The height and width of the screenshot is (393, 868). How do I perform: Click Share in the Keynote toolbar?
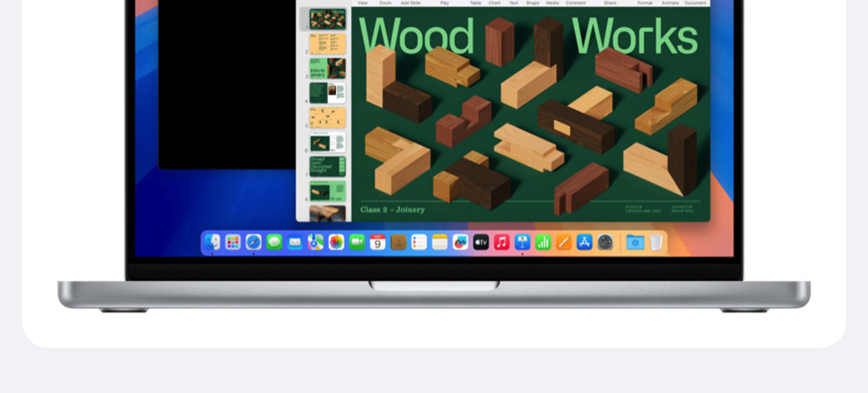coord(609,4)
